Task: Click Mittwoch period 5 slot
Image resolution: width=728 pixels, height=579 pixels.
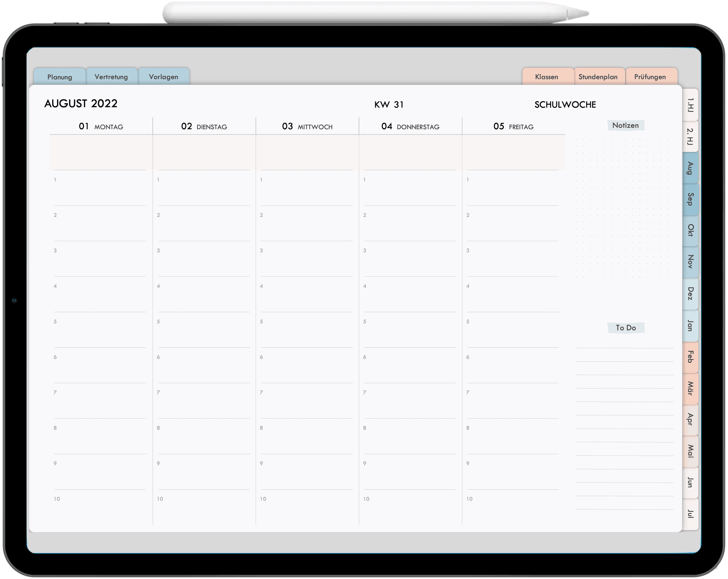Action: pos(307,330)
